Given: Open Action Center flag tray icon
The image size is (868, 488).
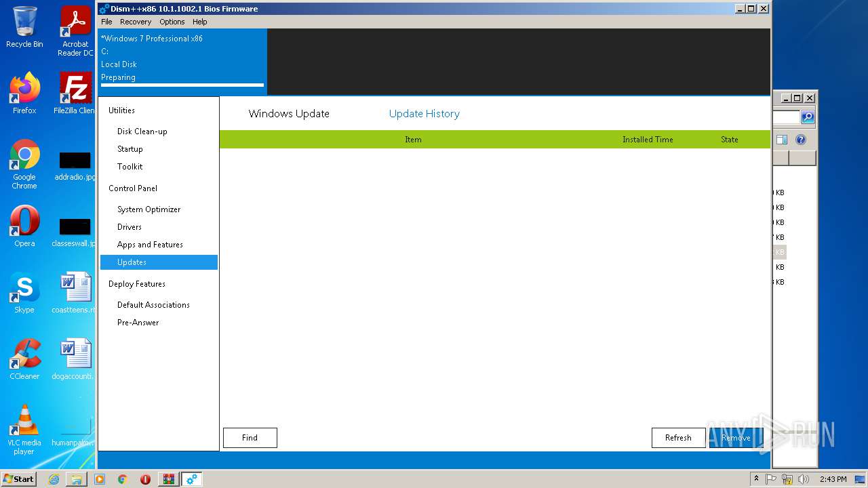Looking at the screenshot, I should 771,479.
